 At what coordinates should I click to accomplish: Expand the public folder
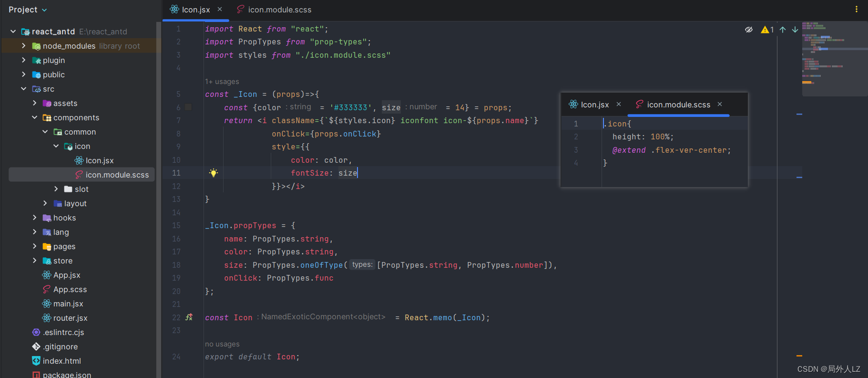[x=24, y=74]
